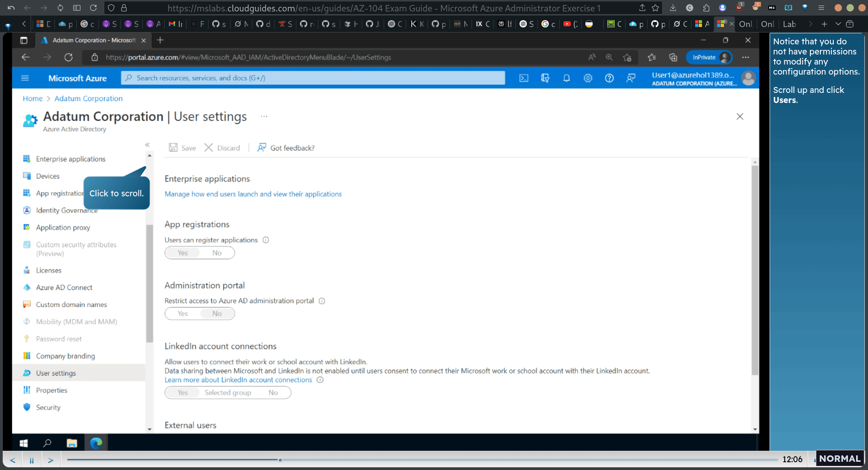Open Azure help question mark icon
The image size is (868, 470).
click(x=609, y=78)
